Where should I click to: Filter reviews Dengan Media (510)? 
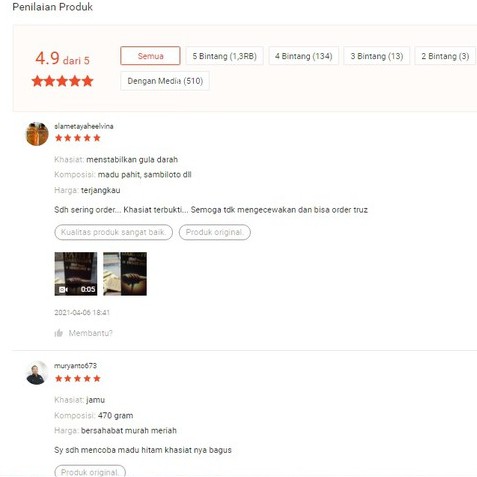tap(165, 81)
